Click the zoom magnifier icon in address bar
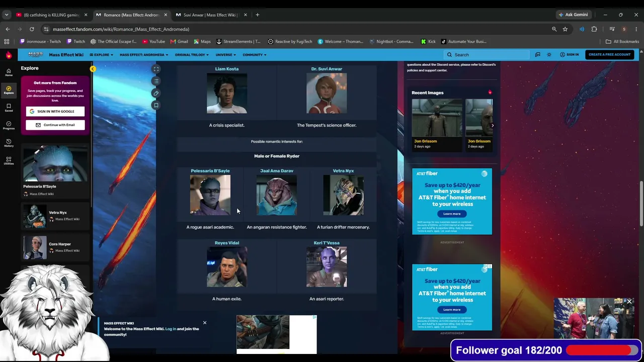This screenshot has height=362, width=644. 554,29
